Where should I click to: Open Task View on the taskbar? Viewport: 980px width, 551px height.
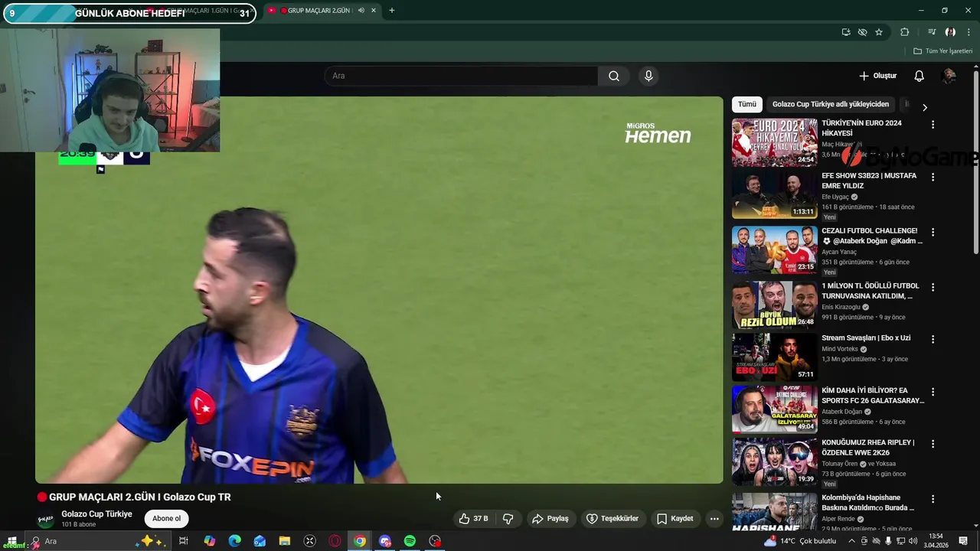pyautogui.click(x=184, y=541)
